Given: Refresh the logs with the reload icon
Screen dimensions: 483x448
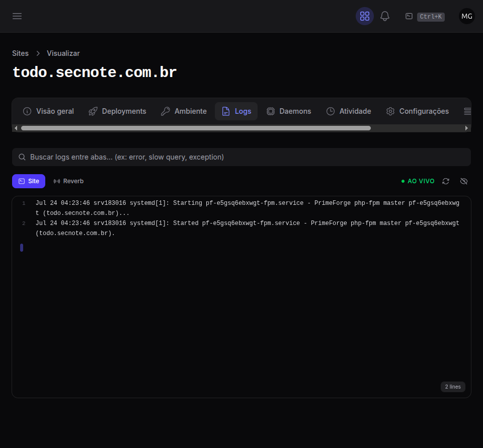Looking at the screenshot, I should tap(446, 181).
